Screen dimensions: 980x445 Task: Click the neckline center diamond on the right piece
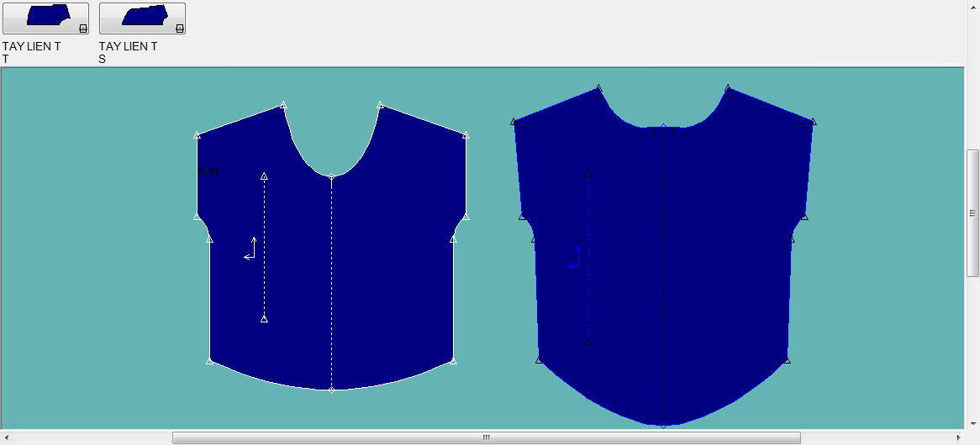(x=663, y=128)
